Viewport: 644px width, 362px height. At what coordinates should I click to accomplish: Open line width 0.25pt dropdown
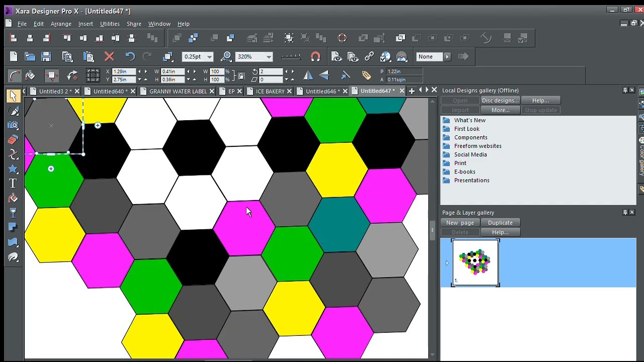210,57
